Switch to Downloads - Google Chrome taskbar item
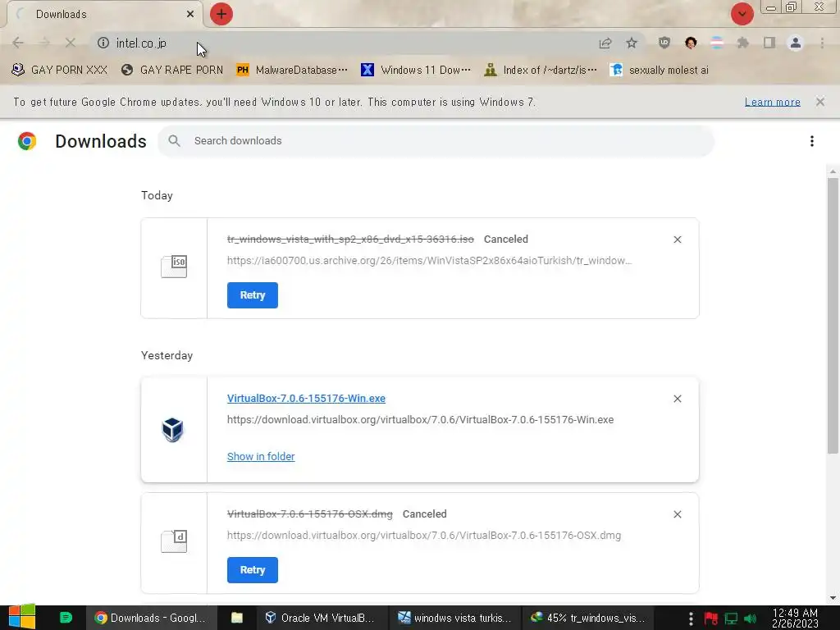 click(x=152, y=618)
